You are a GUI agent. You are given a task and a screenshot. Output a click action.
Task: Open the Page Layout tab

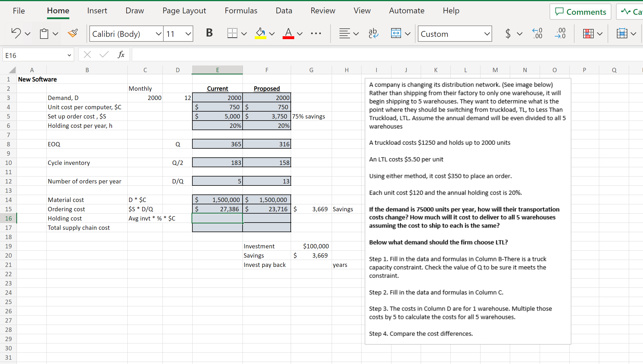coord(184,11)
